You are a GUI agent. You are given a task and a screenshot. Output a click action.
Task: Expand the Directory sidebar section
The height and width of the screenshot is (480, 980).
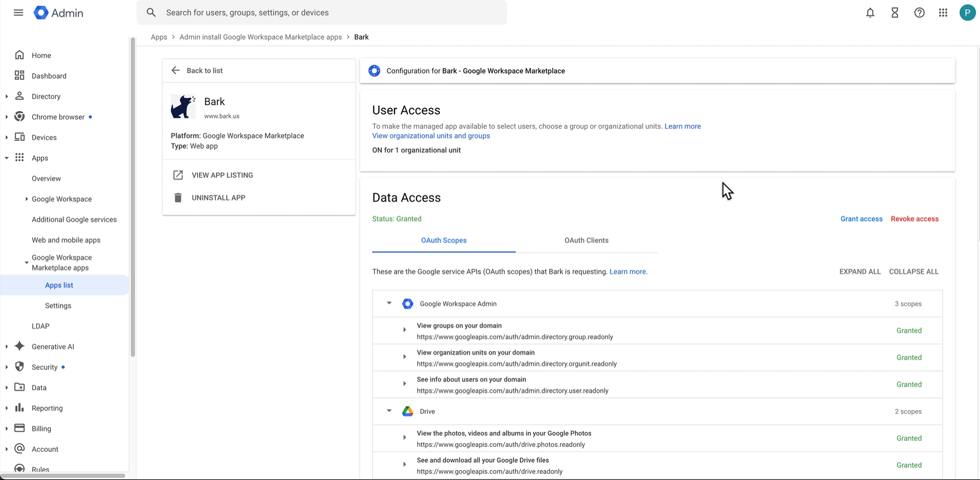click(x=7, y=96)
